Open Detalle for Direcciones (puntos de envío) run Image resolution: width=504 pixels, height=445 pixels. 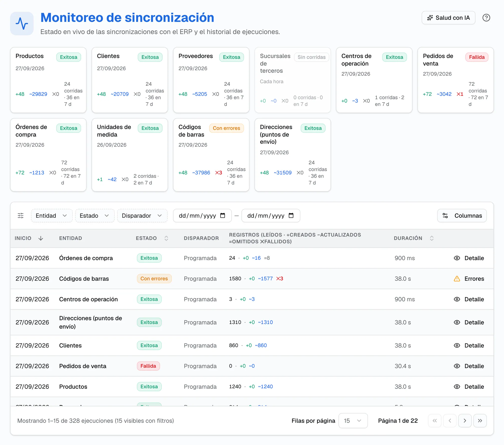[469, 322]
